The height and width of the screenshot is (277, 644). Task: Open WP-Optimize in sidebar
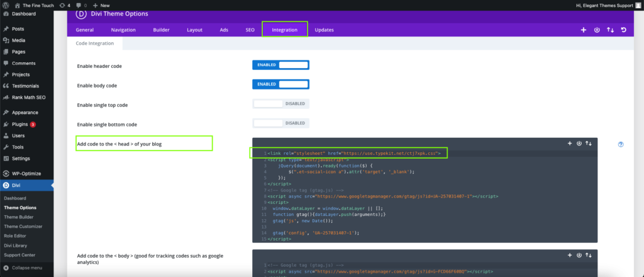pos(26,173)
